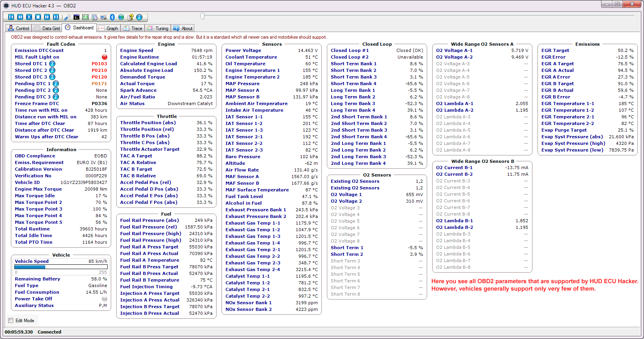Jump to end of playback recording
This screenshot has height=339, width=644.
click(56, 17)
